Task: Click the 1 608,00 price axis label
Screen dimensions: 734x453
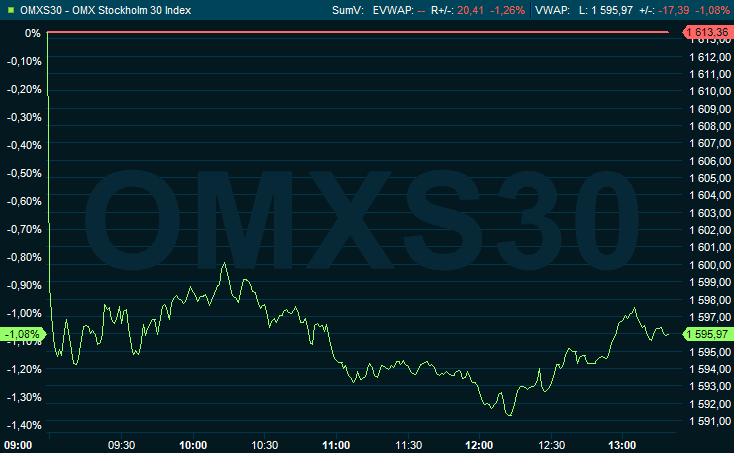Action: click(x=710, y=126)
